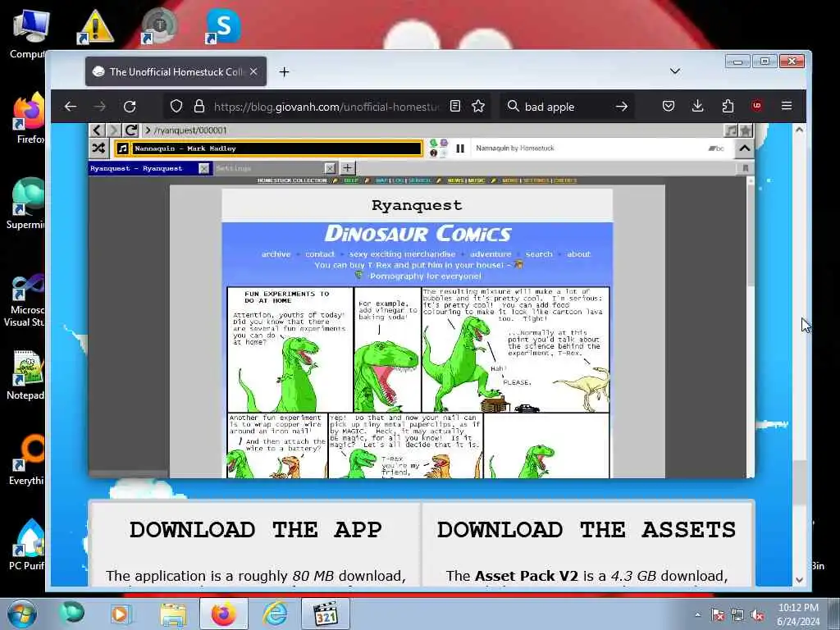Click the uBlock Origin extension icon
Image resolution: width=840 pixels, height=630 pixels.
(757, 106)
